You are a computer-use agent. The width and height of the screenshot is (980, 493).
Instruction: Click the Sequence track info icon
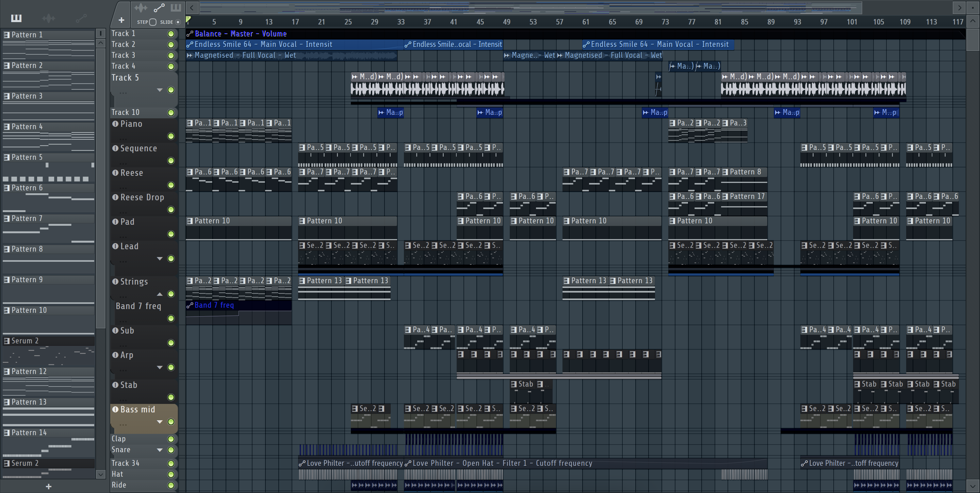[x=115, y=148]
